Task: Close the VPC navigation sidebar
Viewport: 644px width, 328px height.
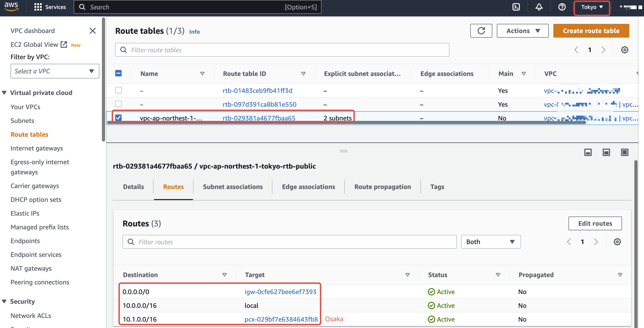Action: pos(92,31)
